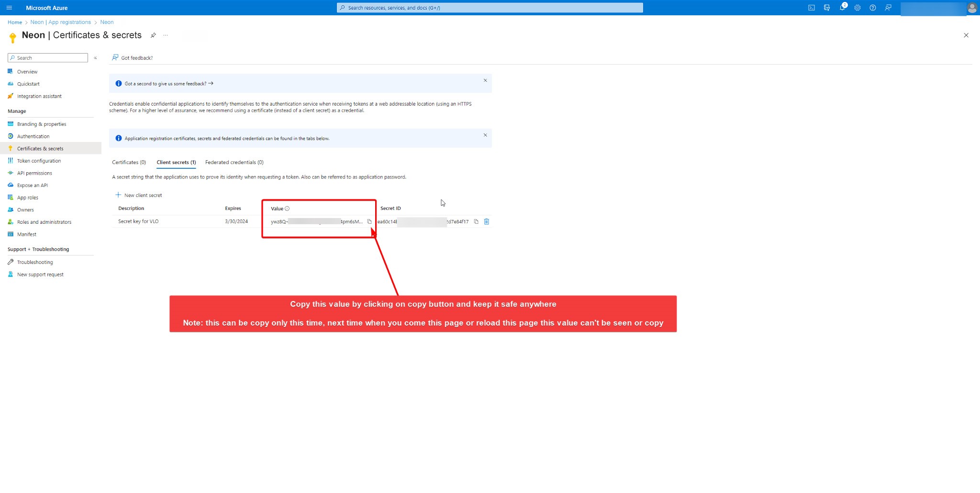Open API permissions in sidebar
Screen dimensions: 980x493
34,173
